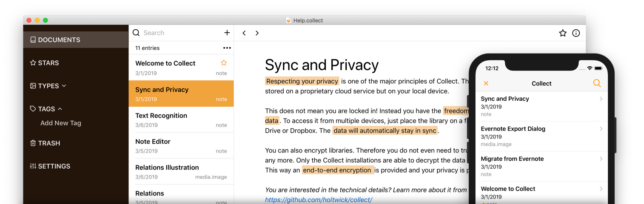This screenshot has width=644, height=204.
Task: Open Settings in the sidebar
Action: (x=54, y=166)
